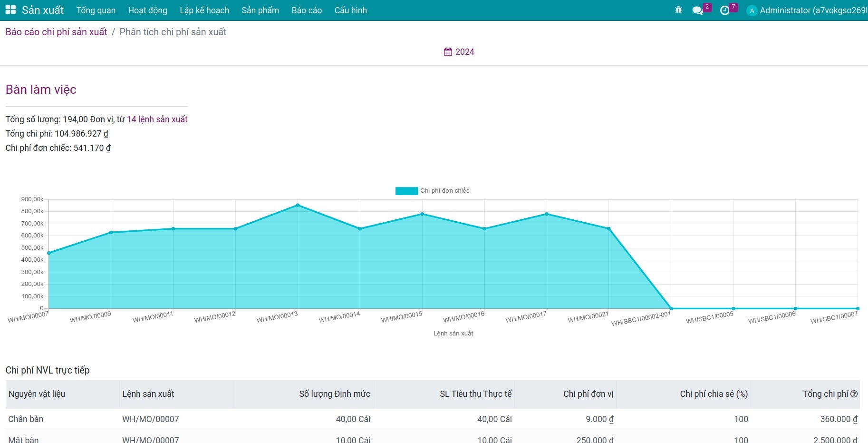Click the Bàn làm việc heading
This screenshot has height=443, width=868.
pyautogui.click(x=41, y=89)
